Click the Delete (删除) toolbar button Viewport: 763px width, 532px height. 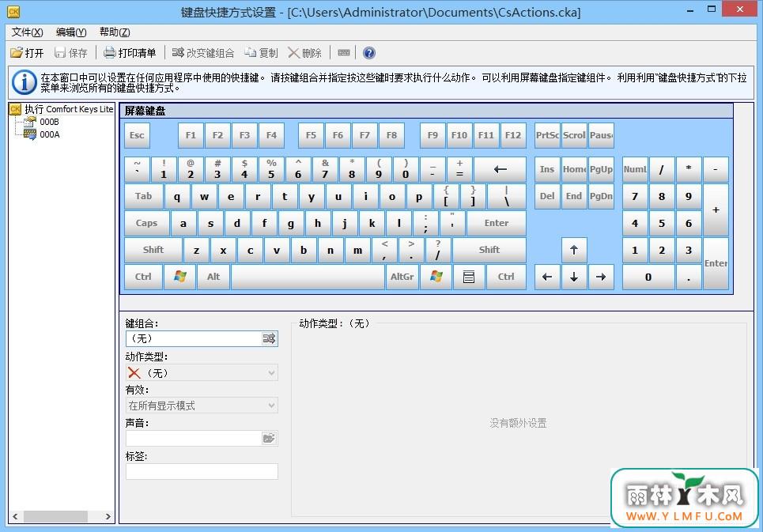[x=304, y=52]
